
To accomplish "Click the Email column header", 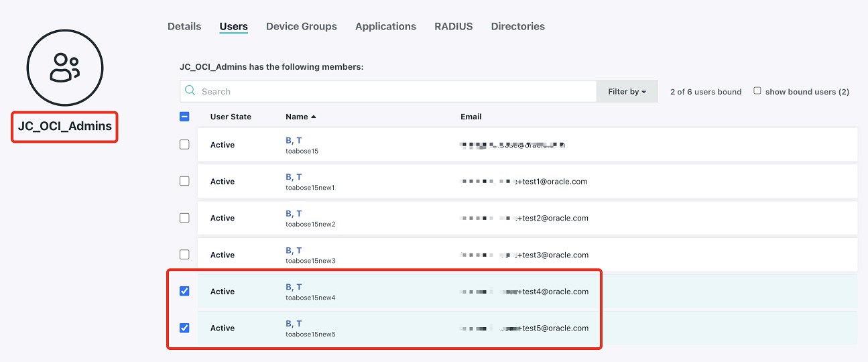I will click(471, 117).
